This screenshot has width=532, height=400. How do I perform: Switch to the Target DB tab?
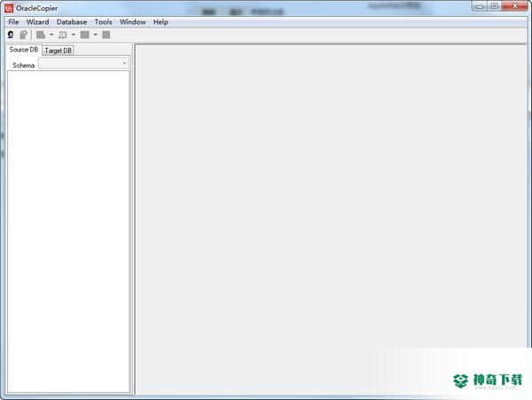[58, 51]
